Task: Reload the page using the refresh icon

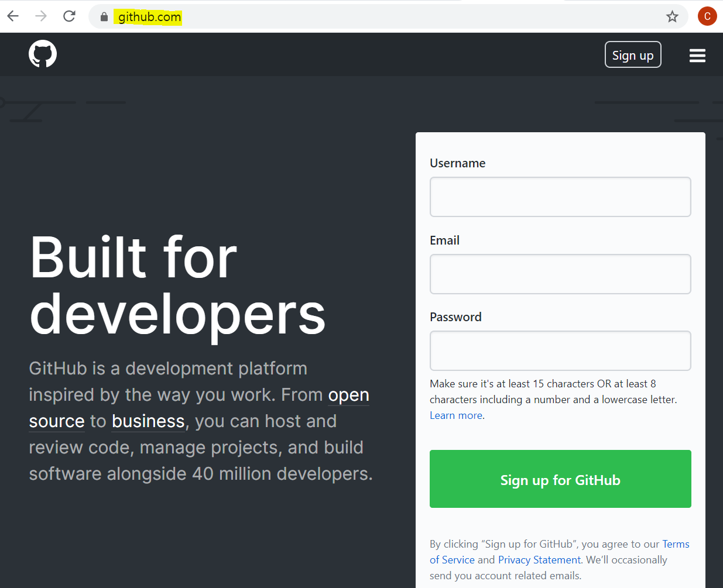Action: 69,16
